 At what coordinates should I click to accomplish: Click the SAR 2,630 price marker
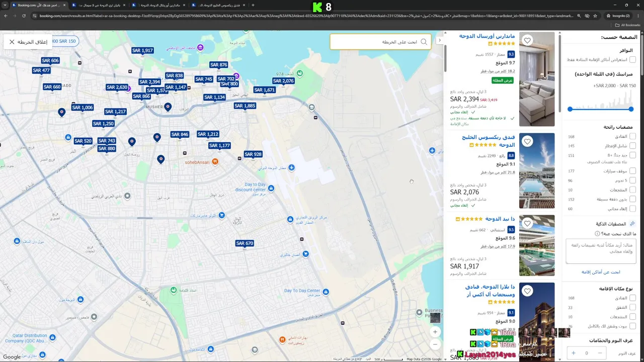[117, 87]
